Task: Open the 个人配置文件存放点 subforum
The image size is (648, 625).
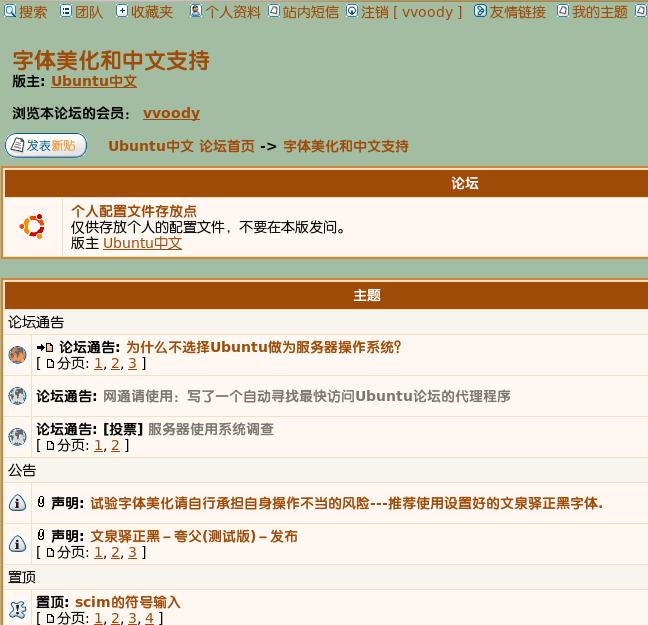Action: pos(134,211)
